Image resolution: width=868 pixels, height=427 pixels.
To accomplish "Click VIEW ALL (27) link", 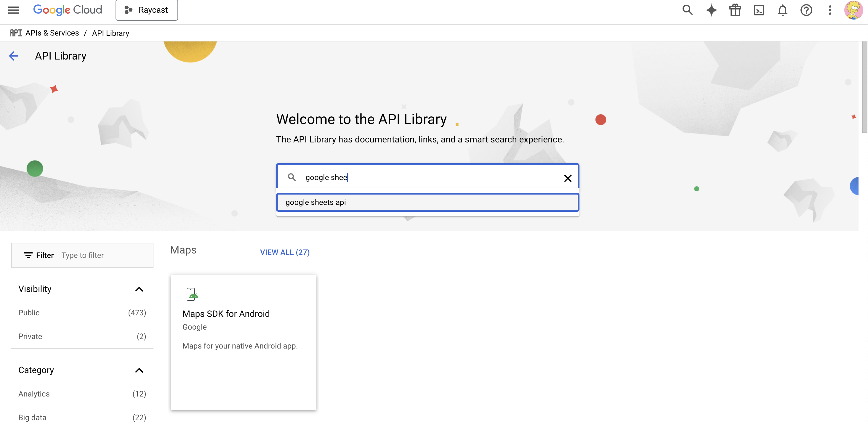I will [x=284, y=252].
